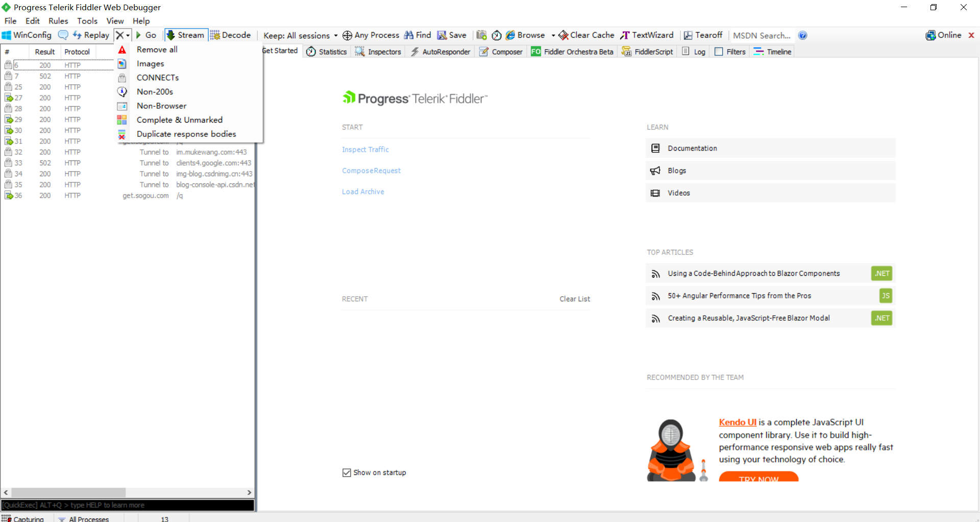The height and width of the screenshot is (522, 980).
Task: Switch to the Statistics tab
Action: click(327, 52)
